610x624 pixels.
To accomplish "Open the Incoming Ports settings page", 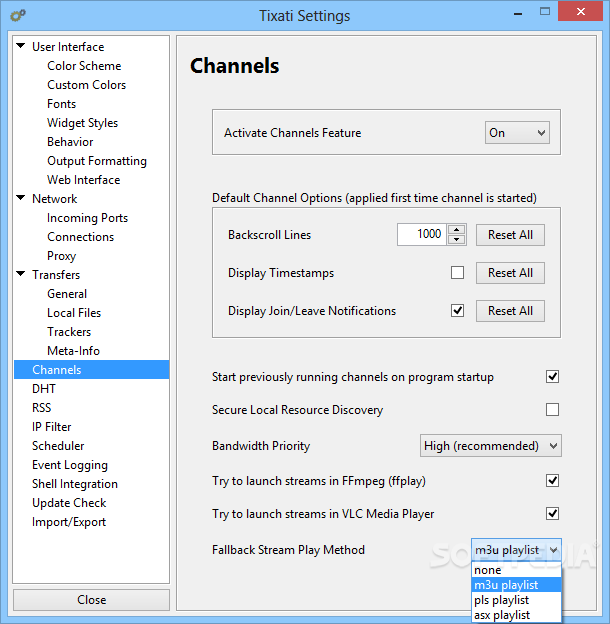I will click(87, 218).
